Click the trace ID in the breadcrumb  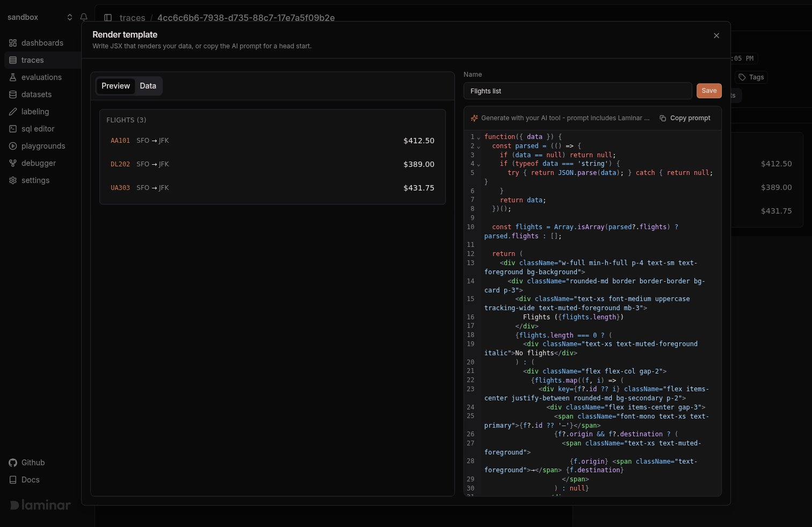pos(246,18)
